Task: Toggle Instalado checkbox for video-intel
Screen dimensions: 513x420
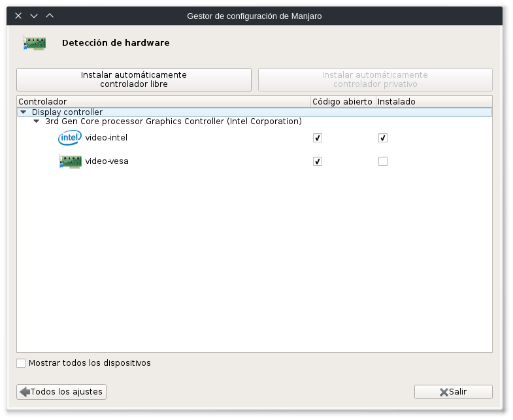Action: [x=383, y=138]
